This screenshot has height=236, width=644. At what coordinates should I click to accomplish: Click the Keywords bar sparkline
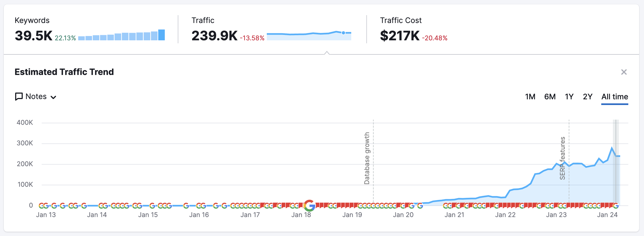point(121,35)
